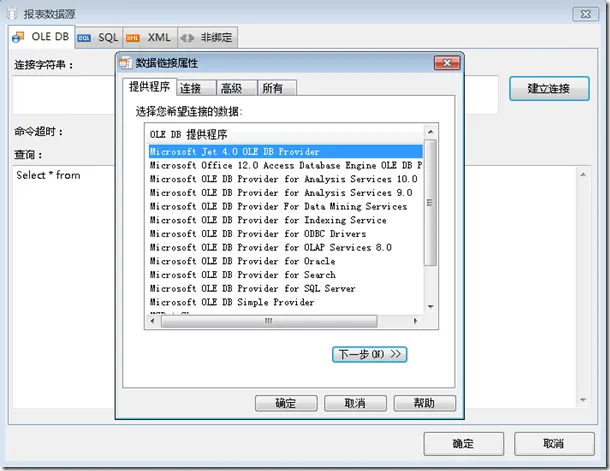
Task: Click the 帮助 button
Action: 424,403
